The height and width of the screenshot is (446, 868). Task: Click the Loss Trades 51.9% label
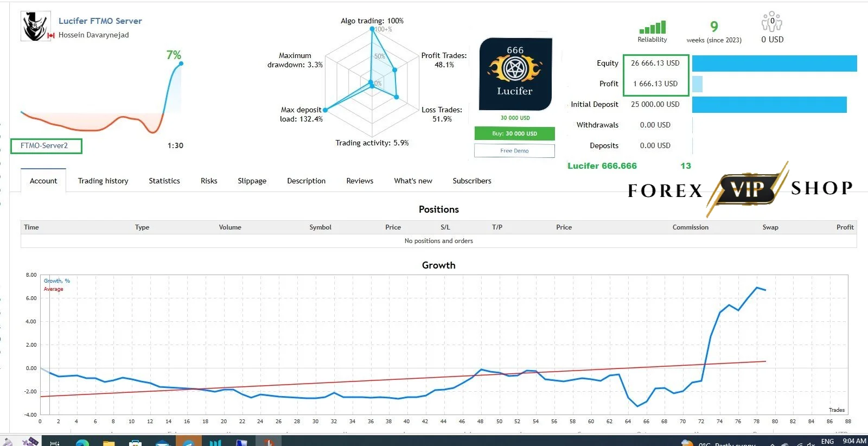pyautogui.click(x=442, y=114)
